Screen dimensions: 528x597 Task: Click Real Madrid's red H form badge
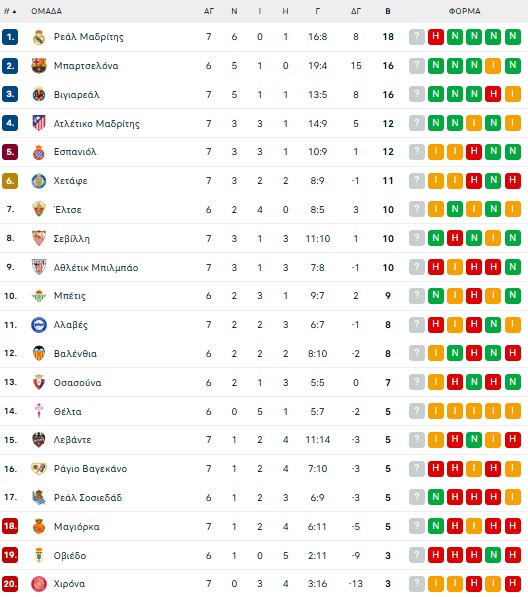tap(436, 37)
